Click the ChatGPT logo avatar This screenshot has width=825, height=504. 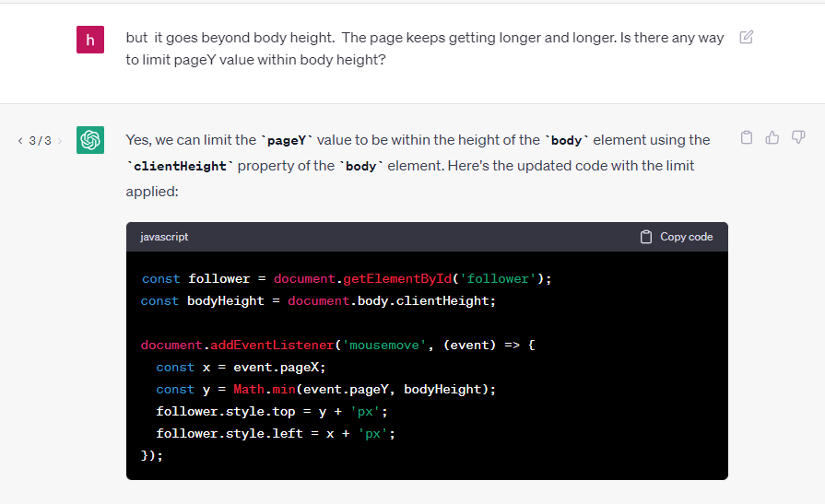[90, 140]
